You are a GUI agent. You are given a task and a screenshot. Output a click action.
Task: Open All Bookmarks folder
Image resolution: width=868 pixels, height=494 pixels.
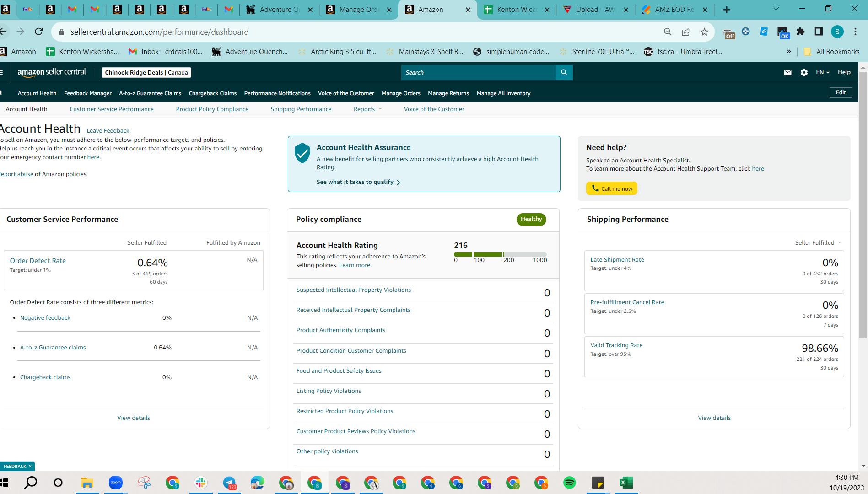tap(832, 52)
